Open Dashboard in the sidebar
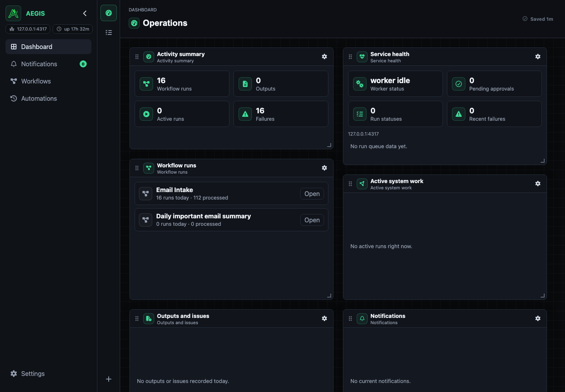 48,47
